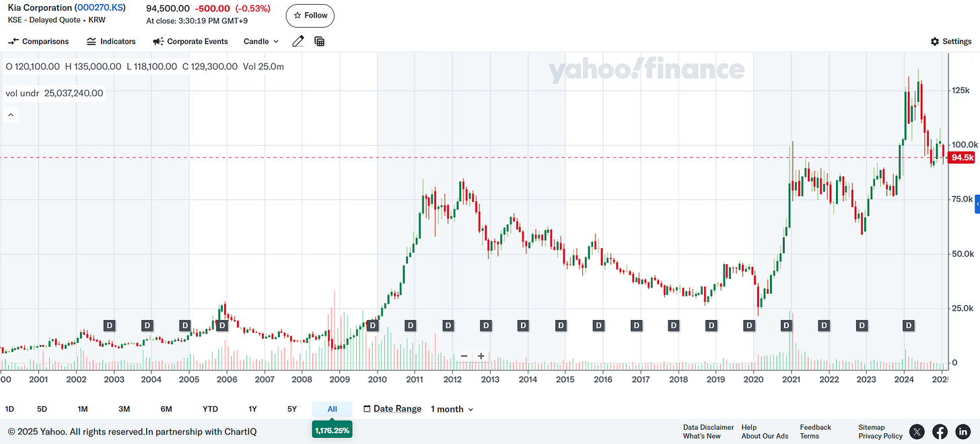Open the Comparisons menu
The height and width of the screenshot is (444, 980).
[x=38, y=41]
